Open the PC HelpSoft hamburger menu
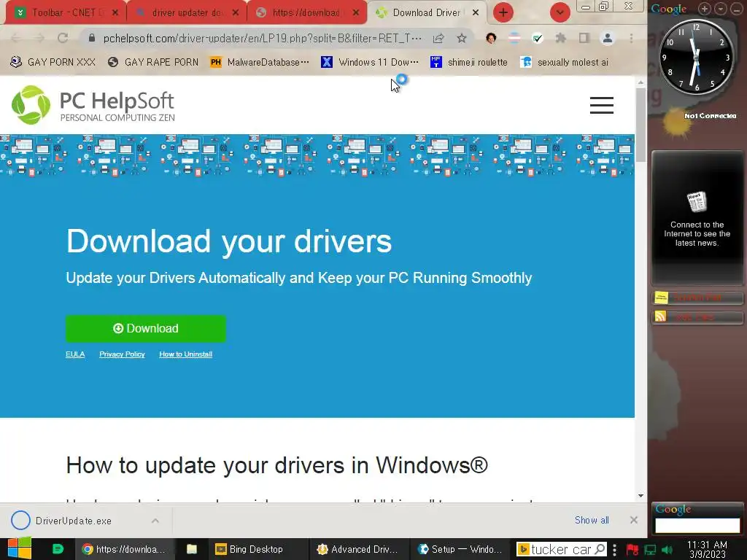The image size is (747, 560). (x=601, y=105)
